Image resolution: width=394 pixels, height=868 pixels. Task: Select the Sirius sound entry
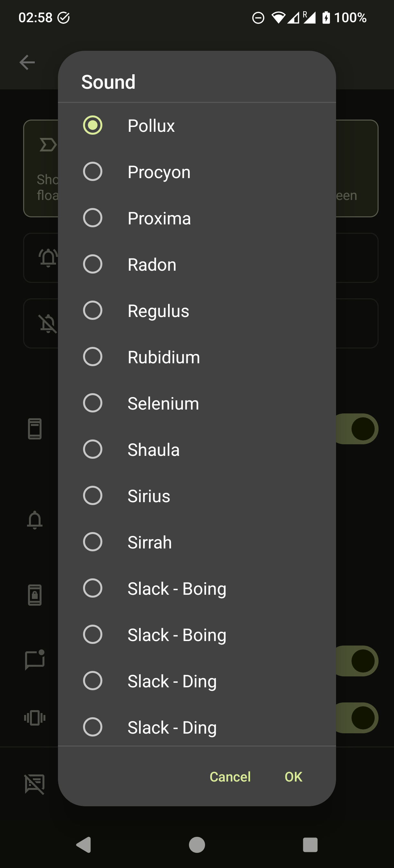[x=93, y=496]
